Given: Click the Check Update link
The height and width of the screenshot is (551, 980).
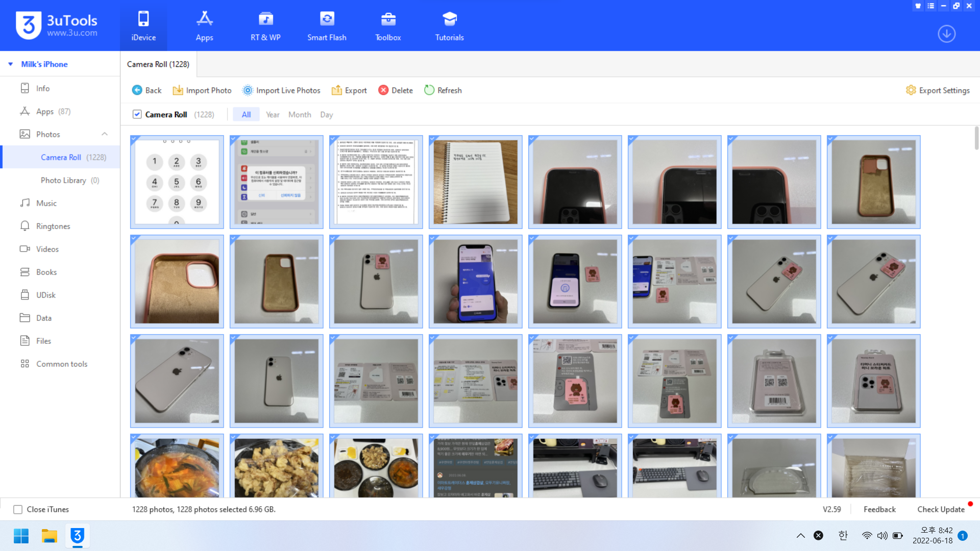Looking at the screenshot, I should [941, 509].
